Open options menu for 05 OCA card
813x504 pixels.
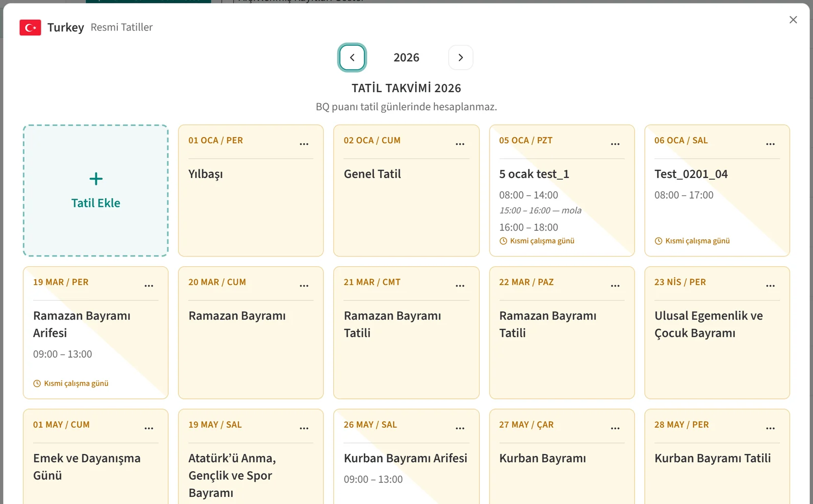coord(615,144)
